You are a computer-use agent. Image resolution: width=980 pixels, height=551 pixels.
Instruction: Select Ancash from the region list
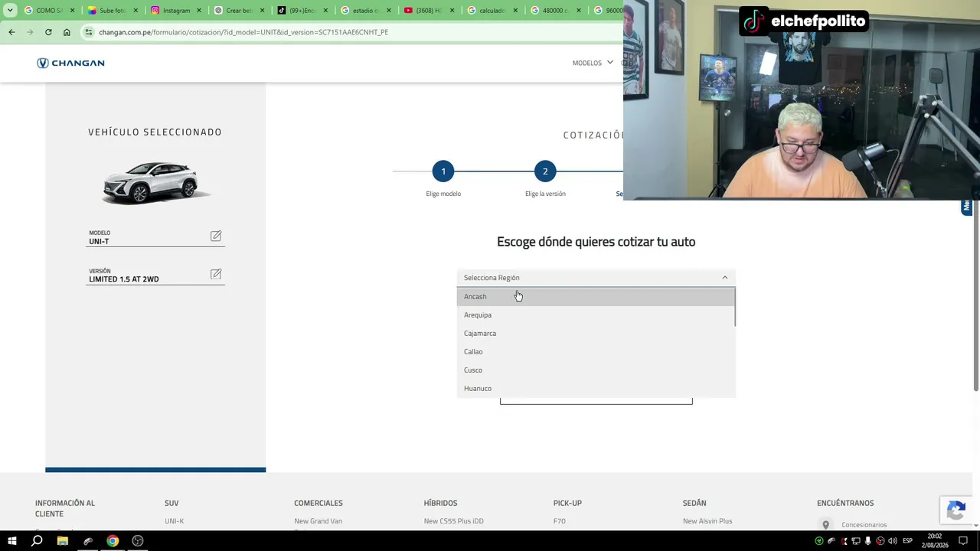596,296
